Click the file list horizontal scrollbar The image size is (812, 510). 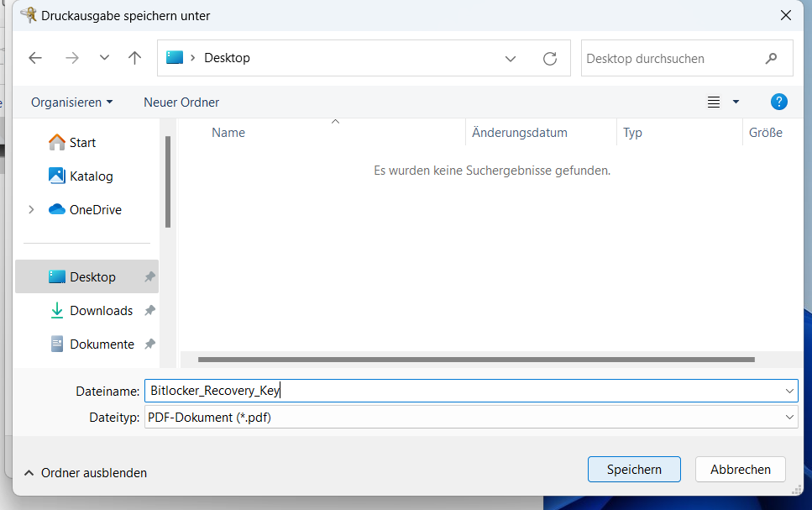pyautogui.click(x=476, y=360)
